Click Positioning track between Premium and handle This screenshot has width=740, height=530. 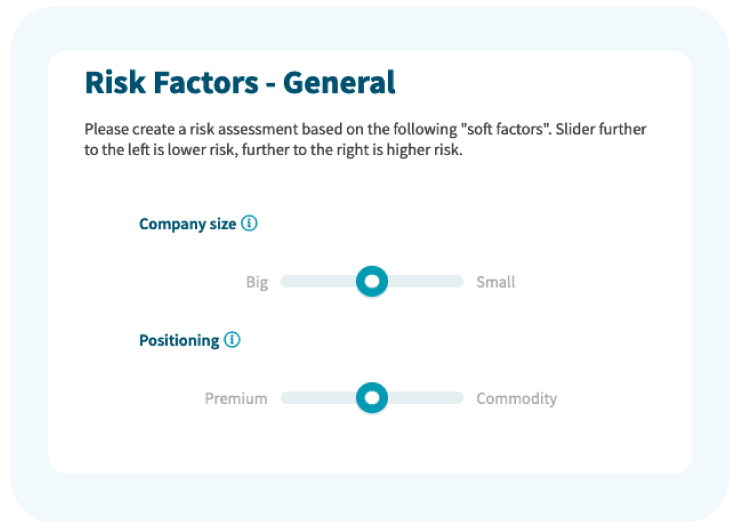point(318,398)
